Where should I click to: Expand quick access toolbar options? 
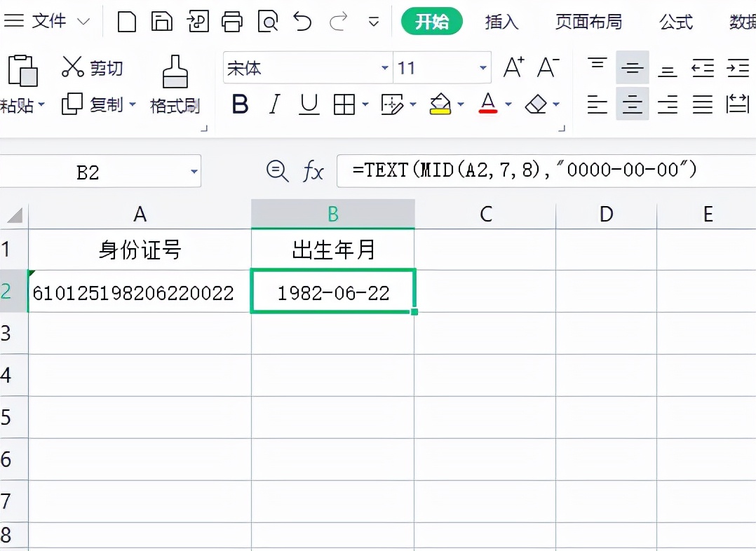[374, 22]
